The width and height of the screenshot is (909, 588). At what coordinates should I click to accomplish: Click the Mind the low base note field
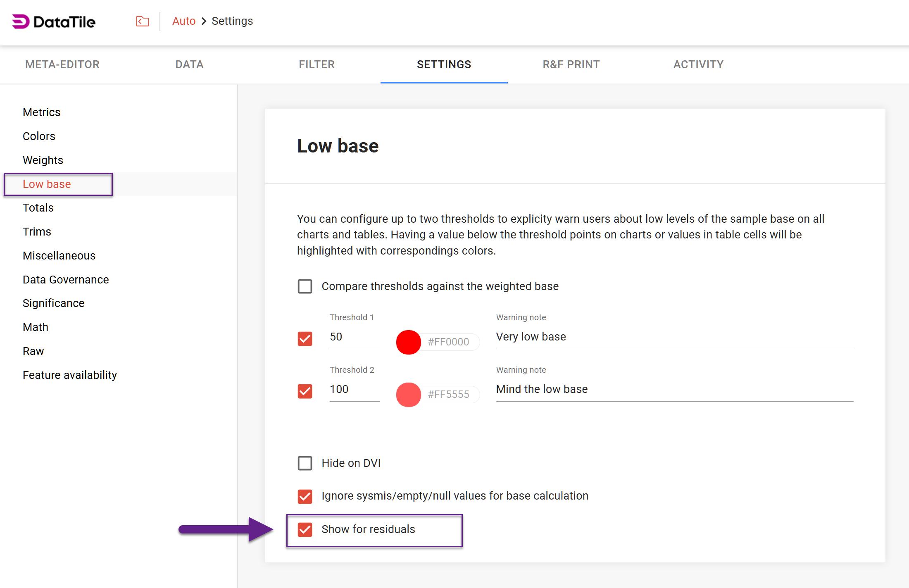674,390
